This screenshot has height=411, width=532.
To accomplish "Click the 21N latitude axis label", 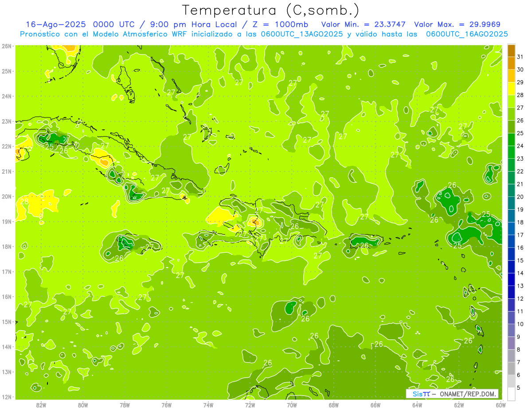I will pyautogui.click(x=6, y=171).
